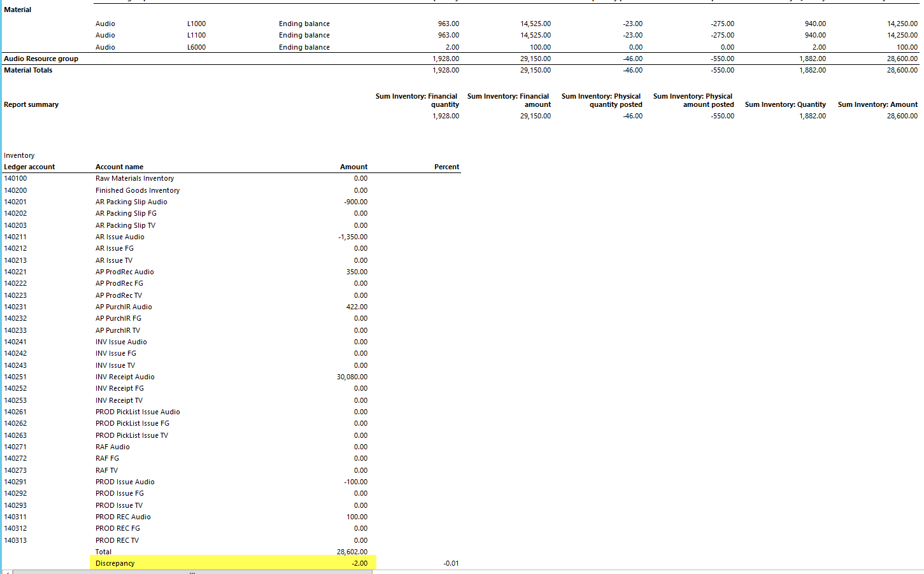This screenshot has height=574, width=924.
Task: Click the Total amount 28,602.00
Action: point(352,552)
